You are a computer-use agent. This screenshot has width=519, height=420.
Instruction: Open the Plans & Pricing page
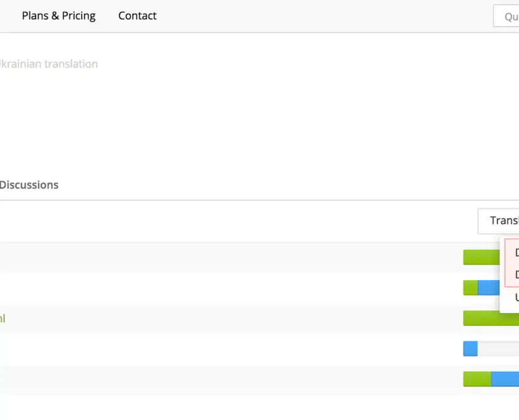click(58, 16)
